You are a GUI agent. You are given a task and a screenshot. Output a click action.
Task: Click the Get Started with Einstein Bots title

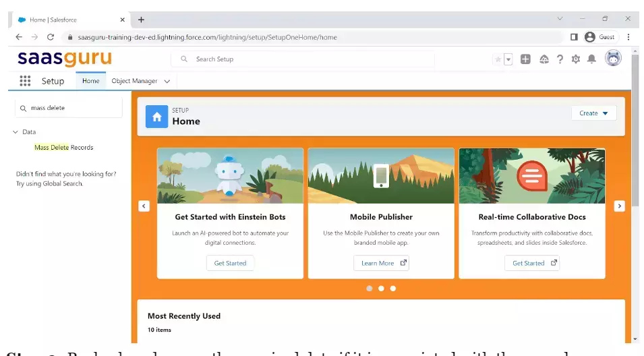tap(230, 217)
